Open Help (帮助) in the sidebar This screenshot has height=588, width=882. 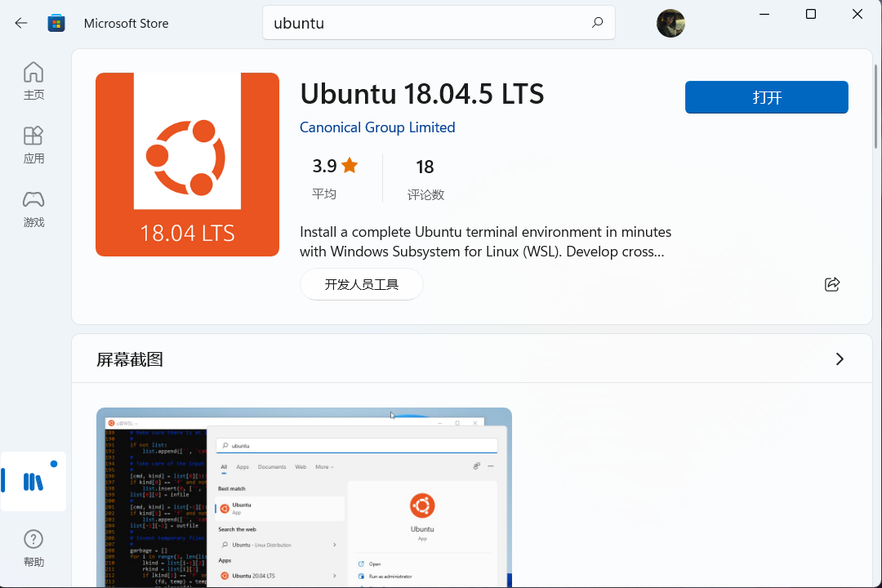(33, 548)
